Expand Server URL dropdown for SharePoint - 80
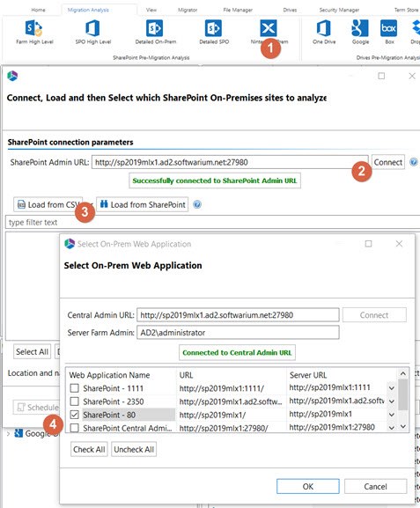 pyautogui.click(x=392, y=415)
